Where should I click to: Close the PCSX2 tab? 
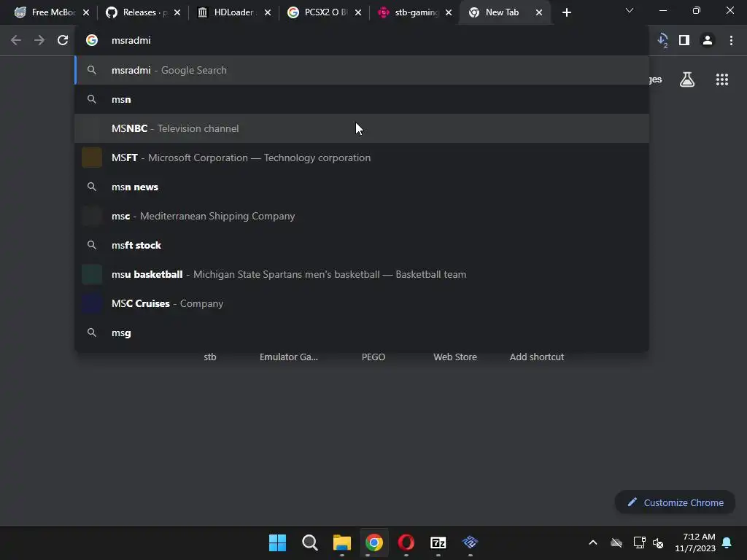pyautogui.click(x=357, y=12)
